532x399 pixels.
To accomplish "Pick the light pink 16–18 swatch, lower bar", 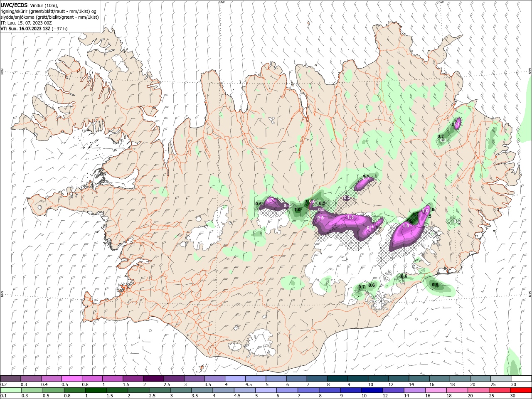I will pyautogui.click(x=436, y=390).
